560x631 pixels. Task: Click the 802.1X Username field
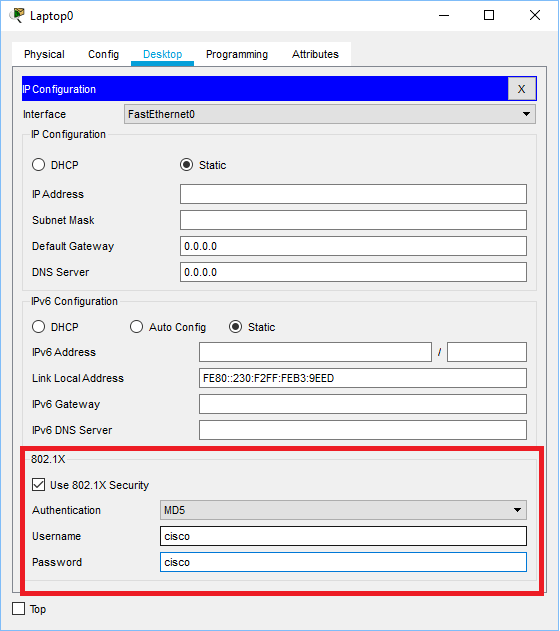click(343, 536)
